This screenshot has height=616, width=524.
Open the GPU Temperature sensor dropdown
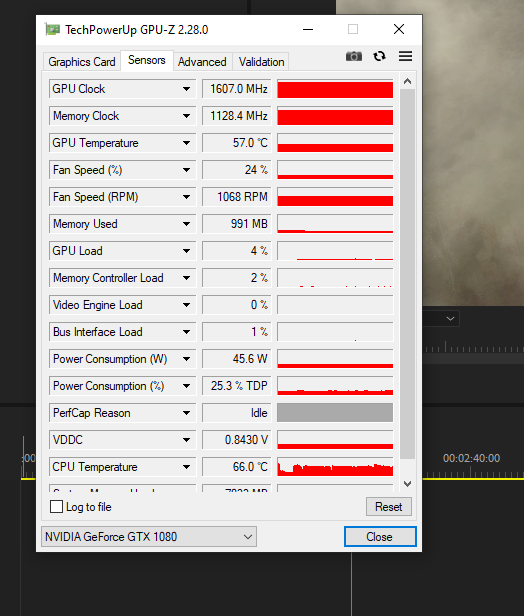[187, 143]
